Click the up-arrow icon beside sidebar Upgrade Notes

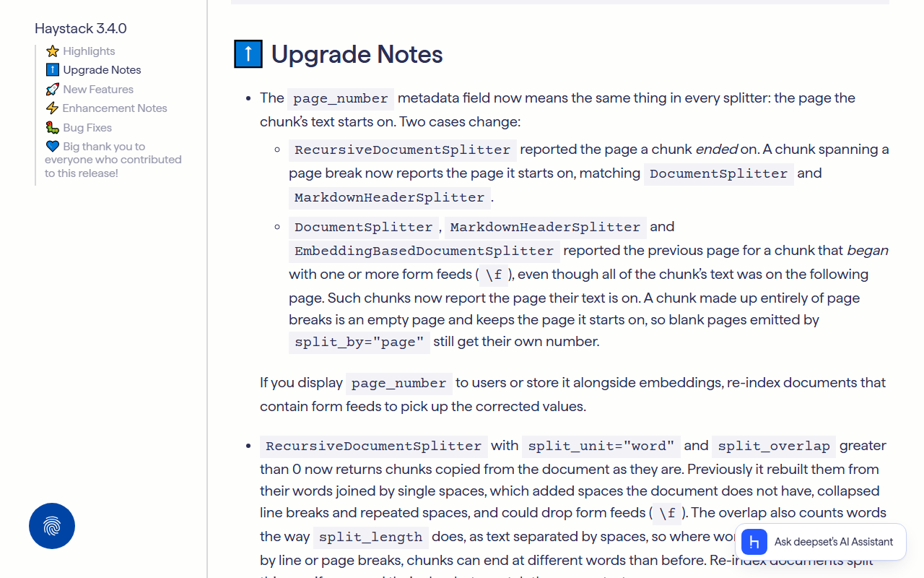coord(53,70)
